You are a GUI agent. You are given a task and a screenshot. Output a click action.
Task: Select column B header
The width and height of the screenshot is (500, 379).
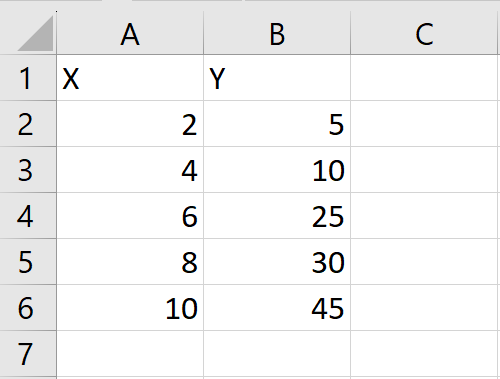(x=277, y=33)
